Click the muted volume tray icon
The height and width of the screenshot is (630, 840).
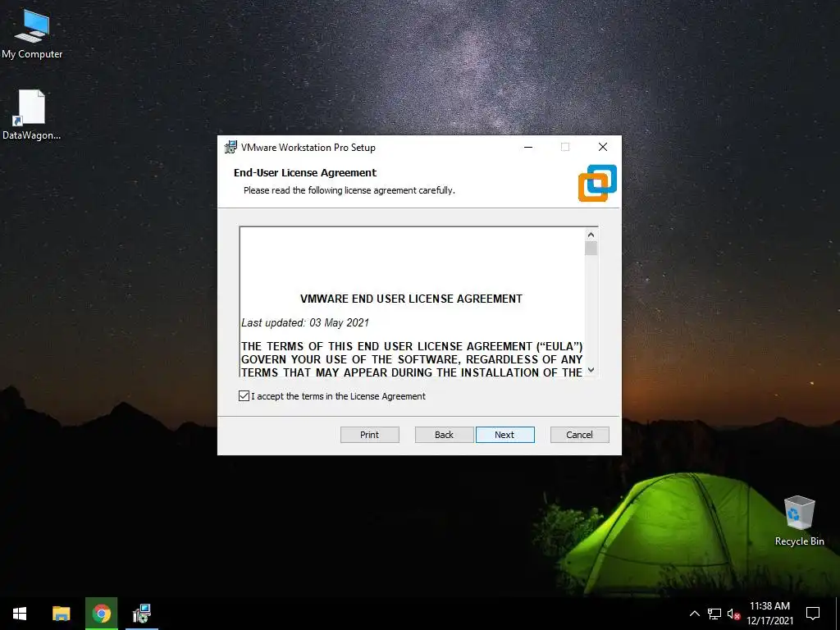point(733,614)
